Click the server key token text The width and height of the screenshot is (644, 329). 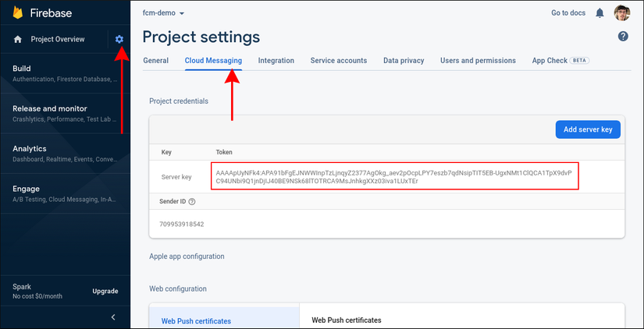[x=394, y=177]
